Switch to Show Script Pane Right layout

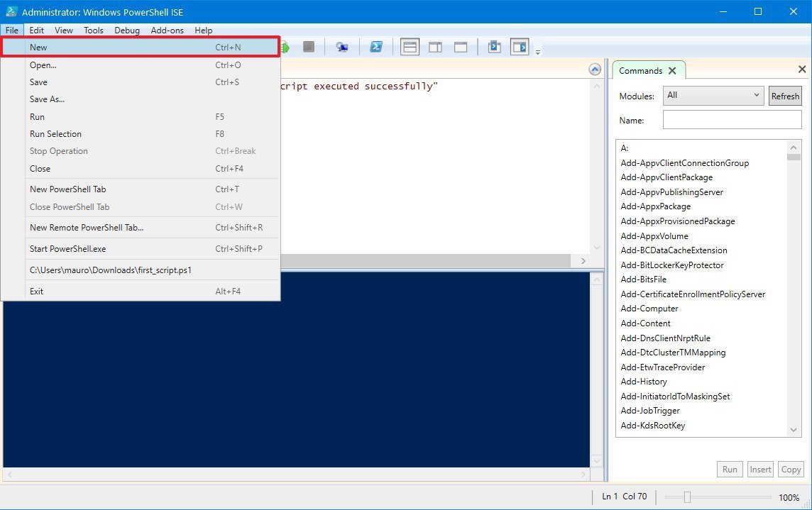435,48
